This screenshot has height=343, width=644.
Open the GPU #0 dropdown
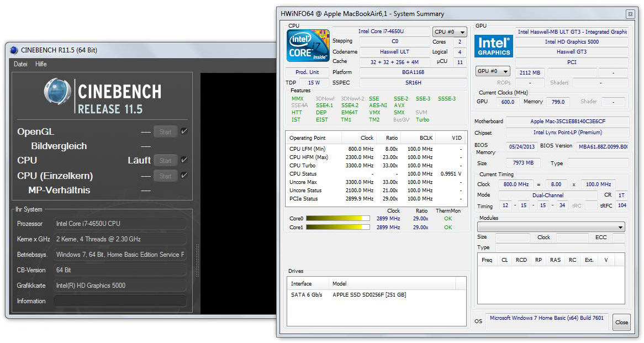(x=493, y=71)
